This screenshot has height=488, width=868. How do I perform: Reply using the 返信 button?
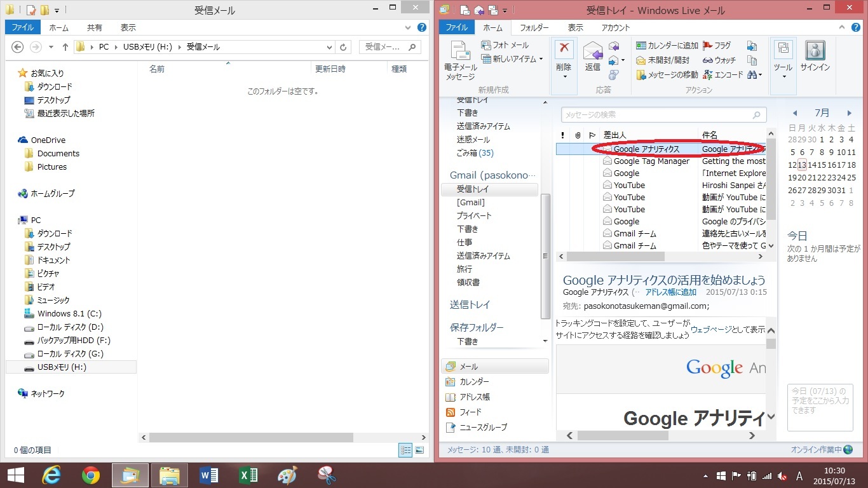593,57
